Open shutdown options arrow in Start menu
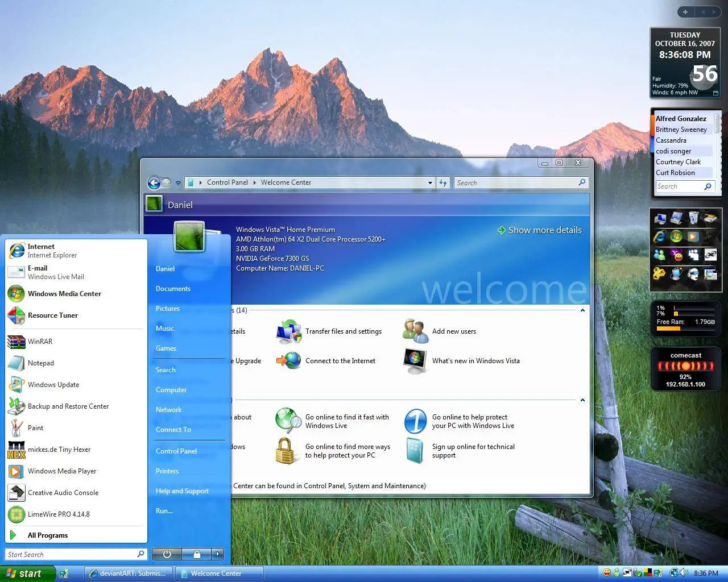Viewport: 728px width, 582px height. pos(218,554)
